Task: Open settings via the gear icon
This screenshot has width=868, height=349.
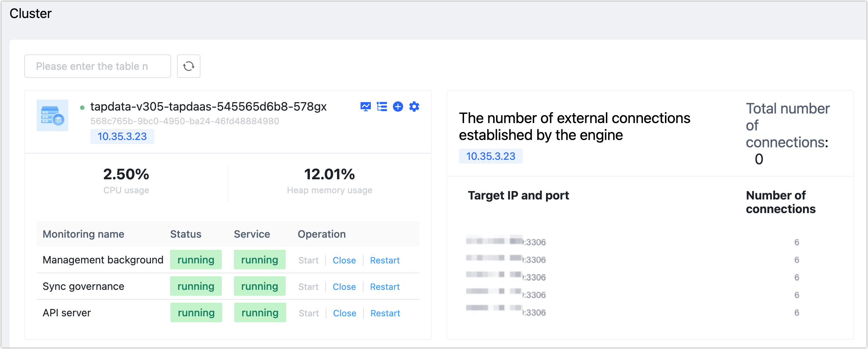Action: [x=414, y=107]
